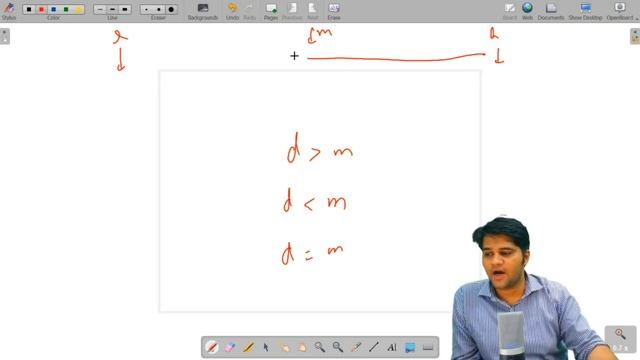
Task: Open the Documents mode
Action: pos(551,11)
